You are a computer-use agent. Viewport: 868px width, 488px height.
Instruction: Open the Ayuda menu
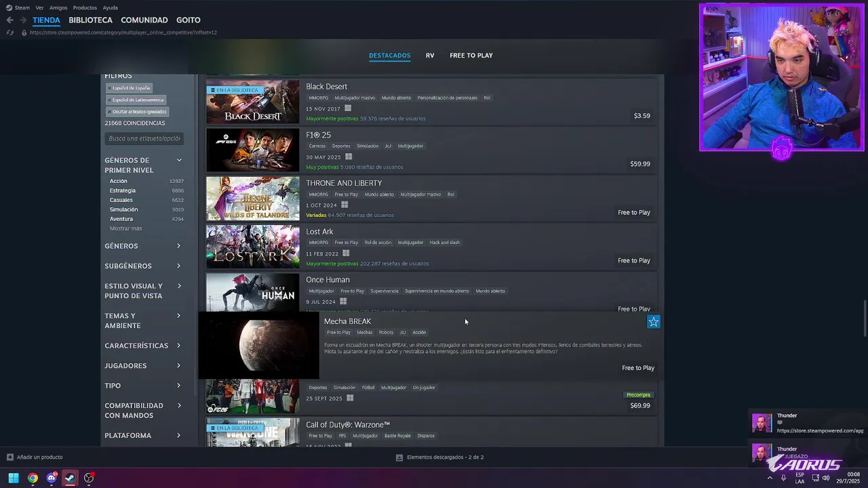pyautogui.click(x=110, y=7)
